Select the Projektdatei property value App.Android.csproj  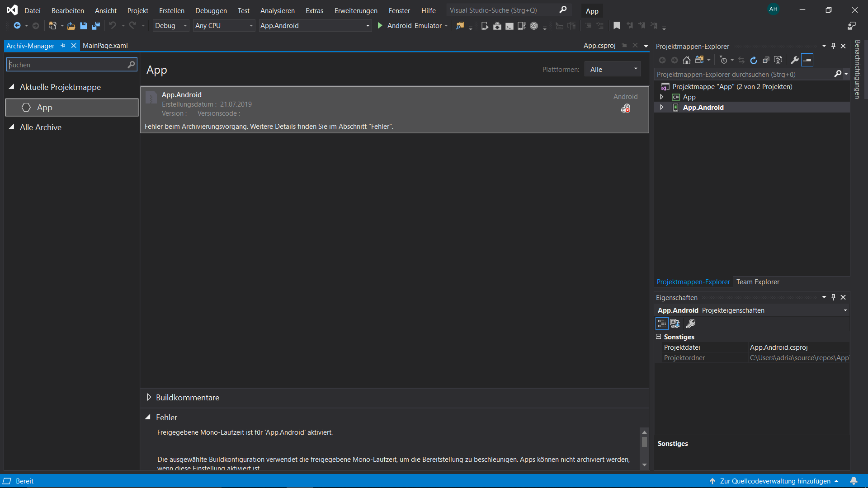(x=799, y=347)
